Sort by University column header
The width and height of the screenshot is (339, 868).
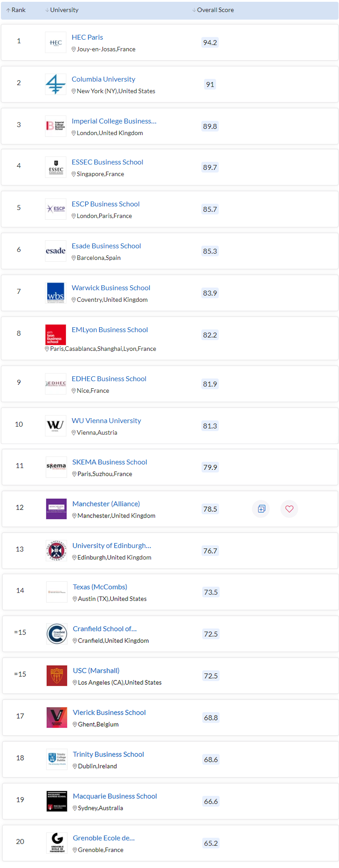[62, 10]
